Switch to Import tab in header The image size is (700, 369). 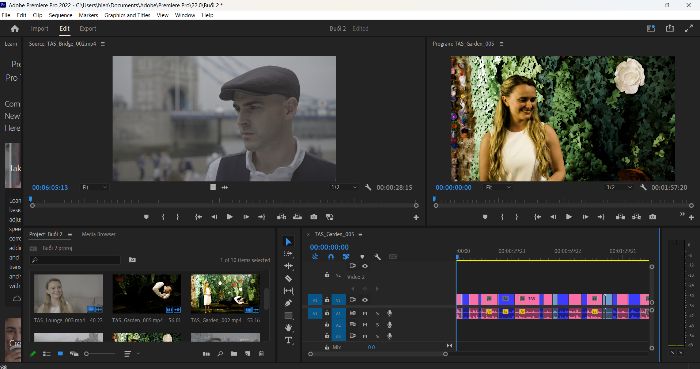click(39, 29)
